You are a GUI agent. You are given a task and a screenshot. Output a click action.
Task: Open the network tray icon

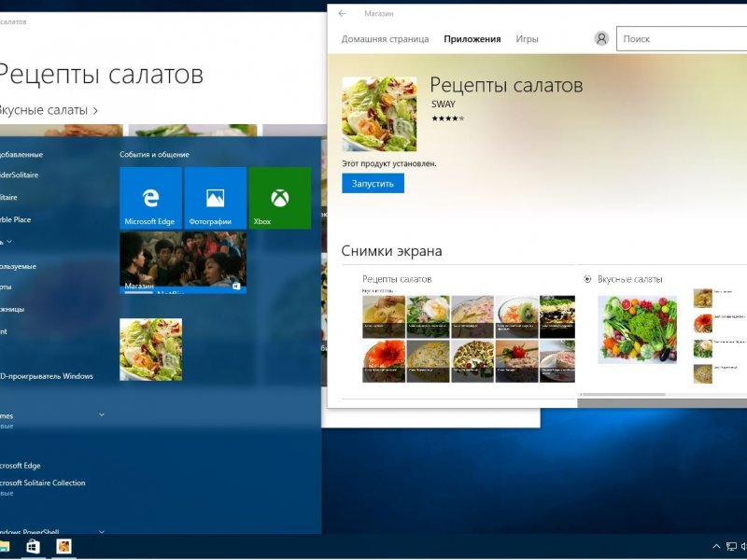pyautogui.click(x=731, y=547)
